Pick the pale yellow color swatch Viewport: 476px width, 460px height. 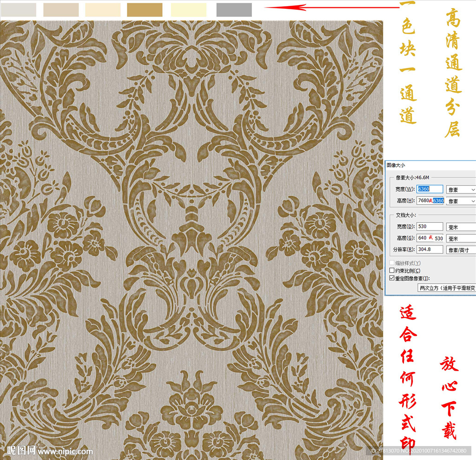(x=189, y=10)
